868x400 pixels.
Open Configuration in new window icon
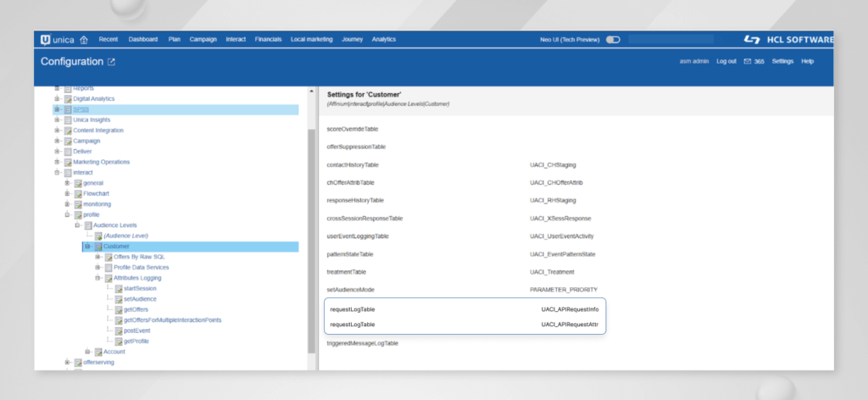[111, 62]
